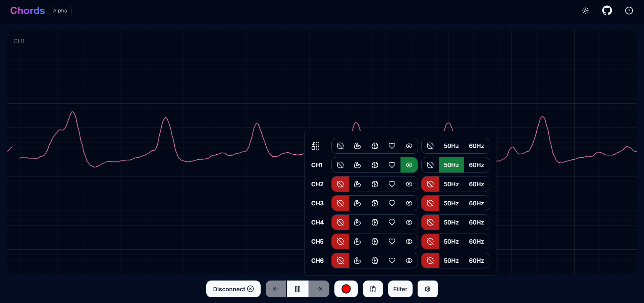Switch CH1 notch filter from 50Hz to 60Hz
The height and width of the screenshot is (303, 644).
click(477, 165)
